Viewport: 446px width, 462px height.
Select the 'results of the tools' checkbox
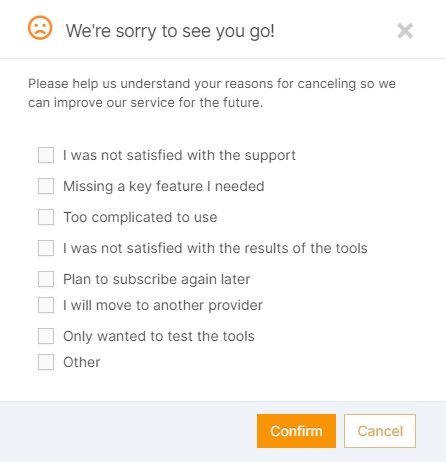[46, 248]
